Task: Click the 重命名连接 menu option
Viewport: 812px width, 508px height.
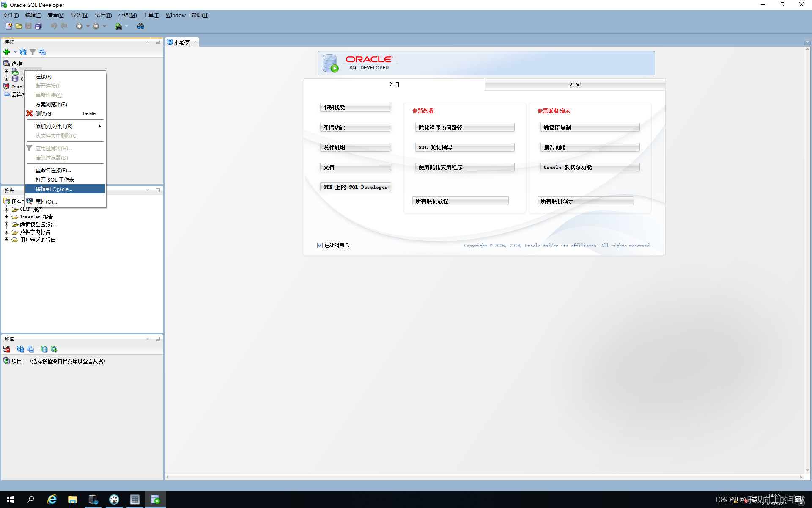Action: coord(52,170)
